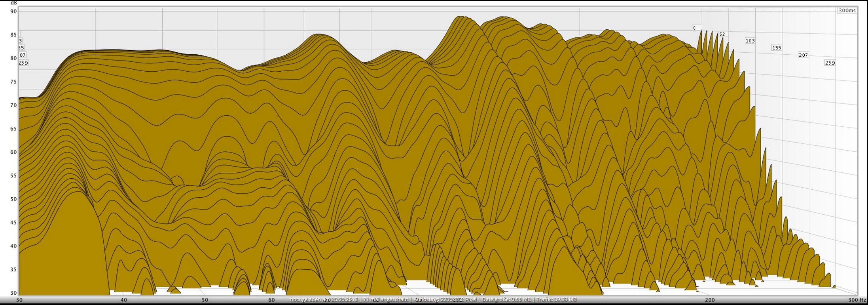Select the right-side 259 ms time marker

coord(830,63)
